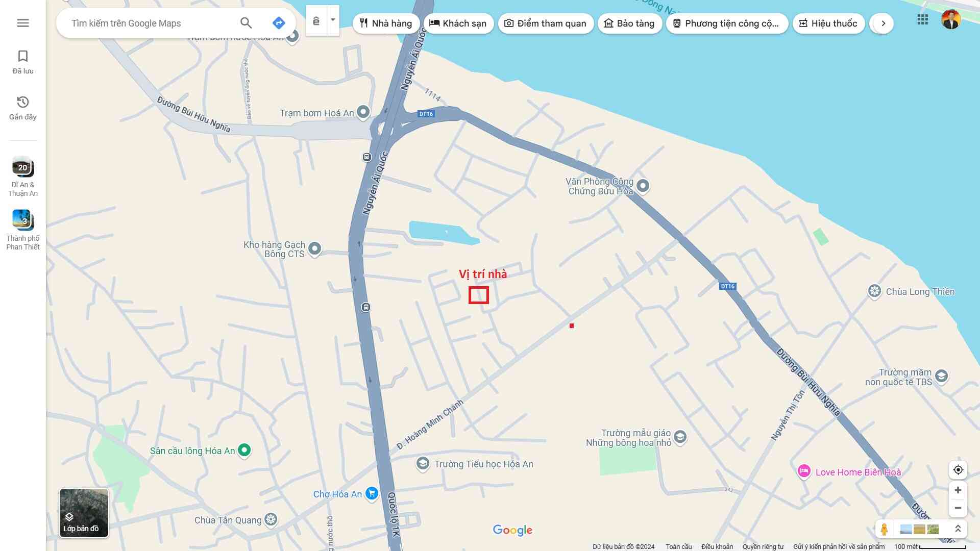Image resolution: width=980 pixels, height=551 pixels.
Task: Show my current location
Action: (x=958, y=470)
